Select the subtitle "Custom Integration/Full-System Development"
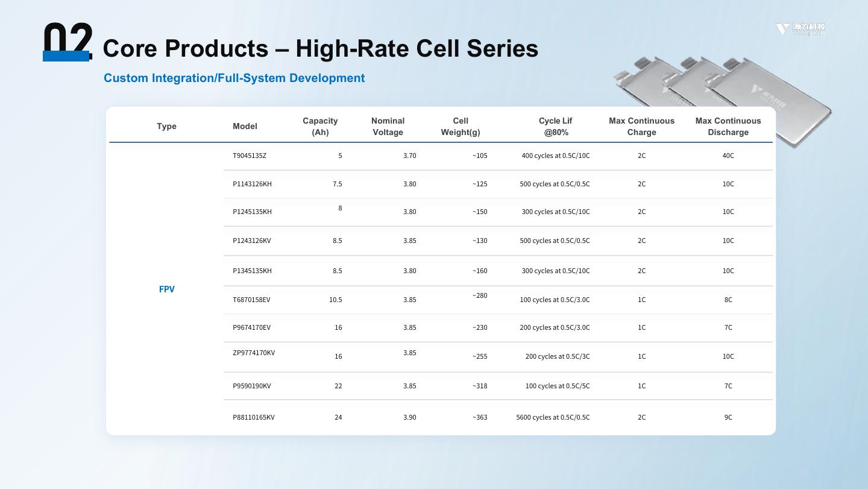The height and width of the screenshot is (489, 868). (x=234, y=78)
